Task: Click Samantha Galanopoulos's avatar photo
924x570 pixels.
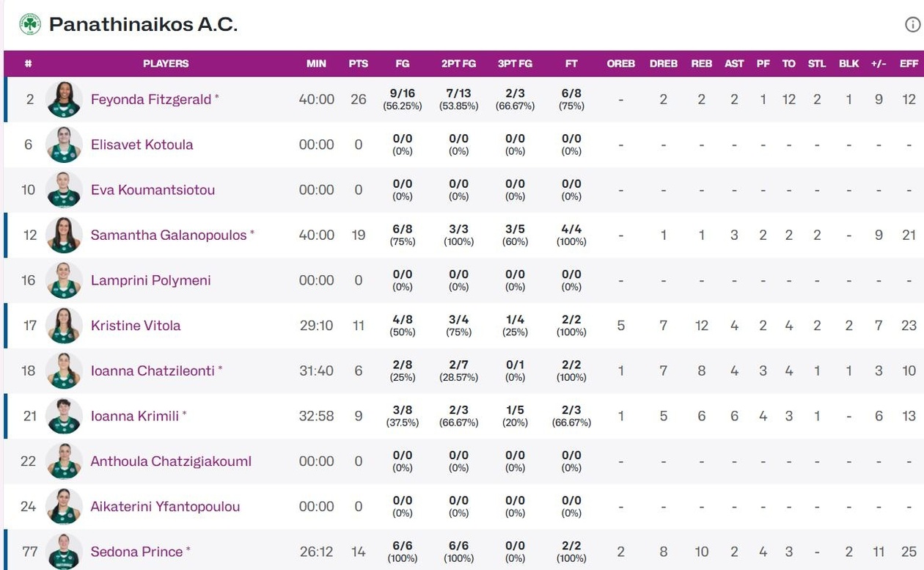Action: [64, 235]
